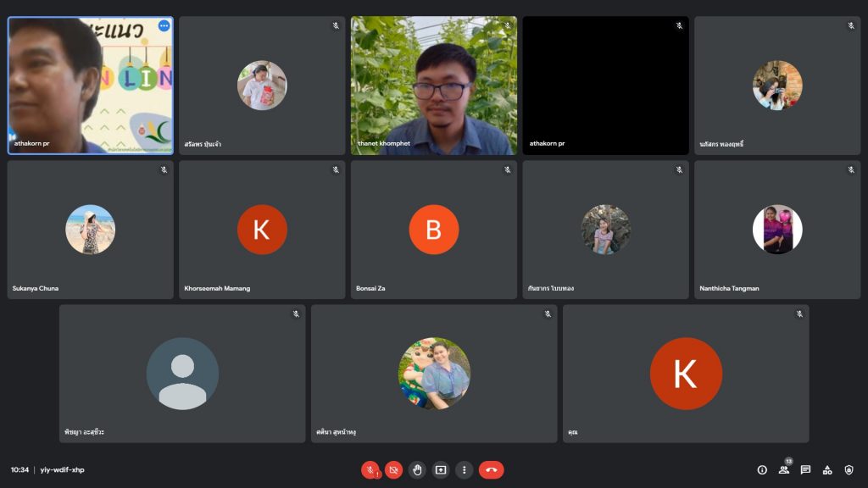Open the meeting details info icon
The height and width of the screenshot is (488, 868).
tap(762, 469)
